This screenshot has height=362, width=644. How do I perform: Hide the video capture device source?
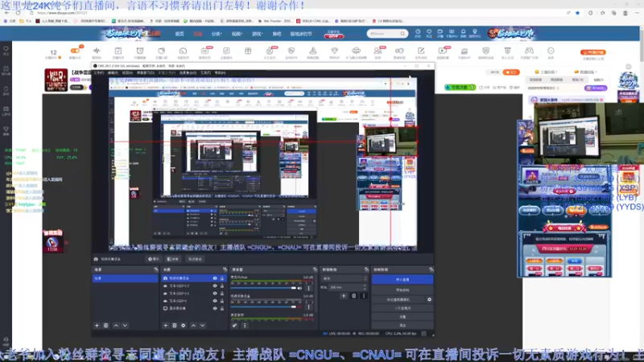point(215,278)
